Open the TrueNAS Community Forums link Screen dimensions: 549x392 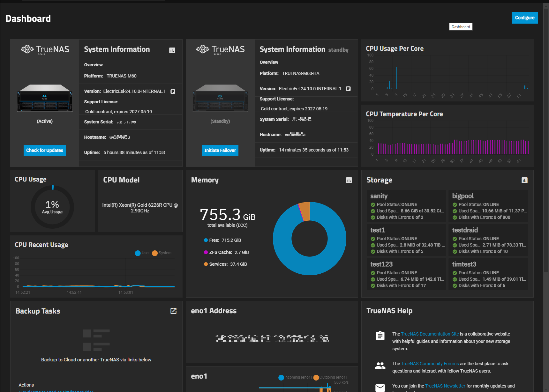[430, 364]
